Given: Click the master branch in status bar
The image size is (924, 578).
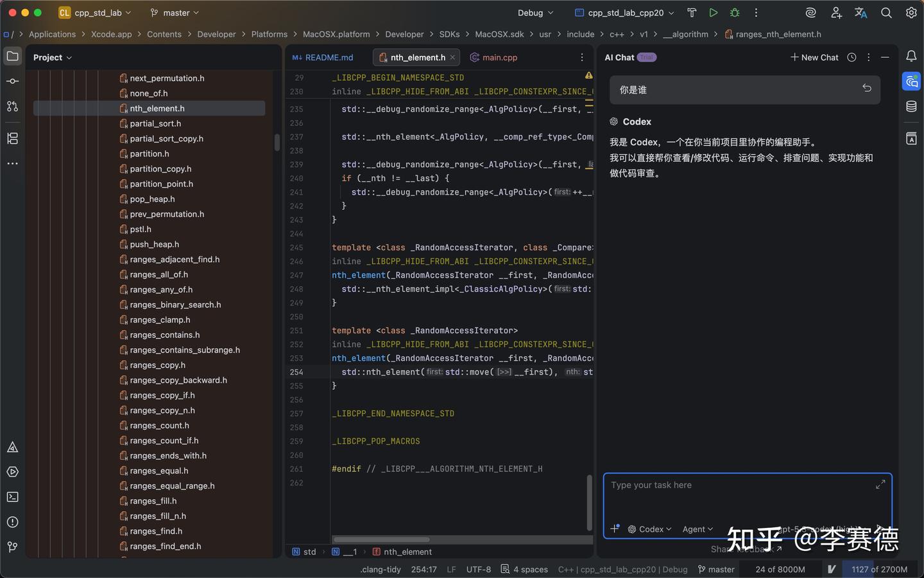Looking at the screenshot, I should click(716, 569).
